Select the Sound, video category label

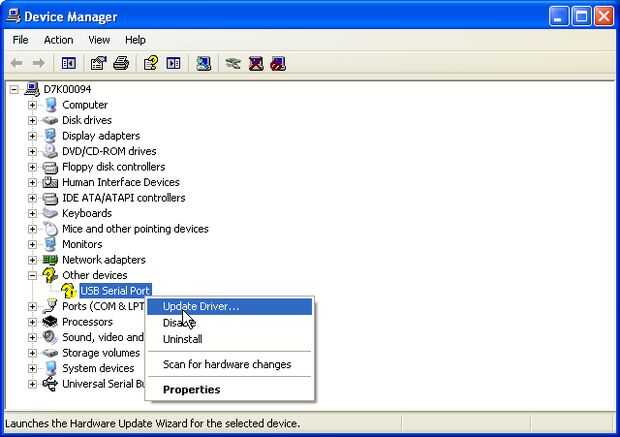[x=103, y=337]
